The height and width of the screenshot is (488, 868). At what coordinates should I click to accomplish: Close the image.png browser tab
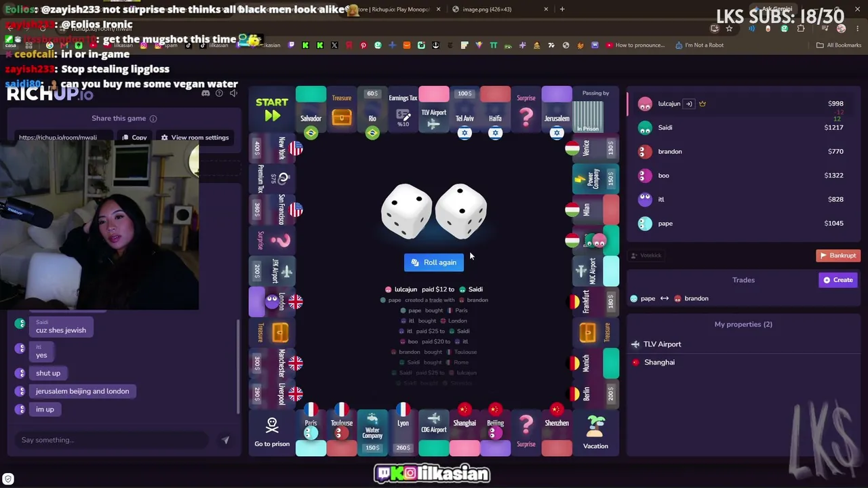click(546, 9)
